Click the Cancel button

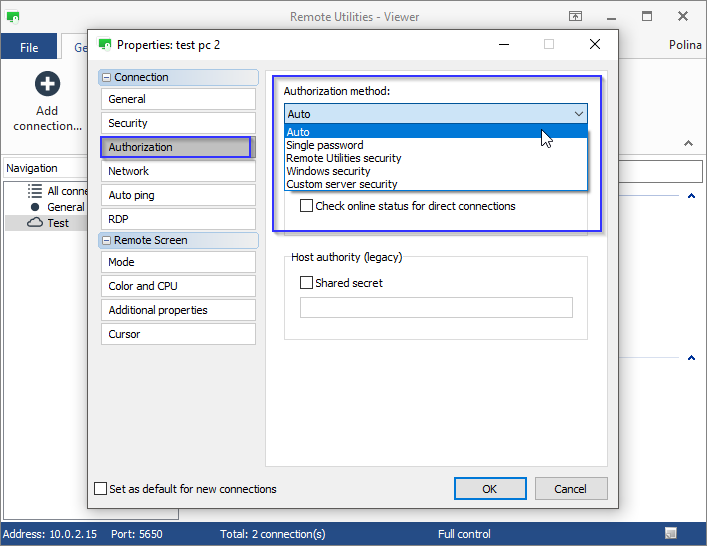pos(571,489)
